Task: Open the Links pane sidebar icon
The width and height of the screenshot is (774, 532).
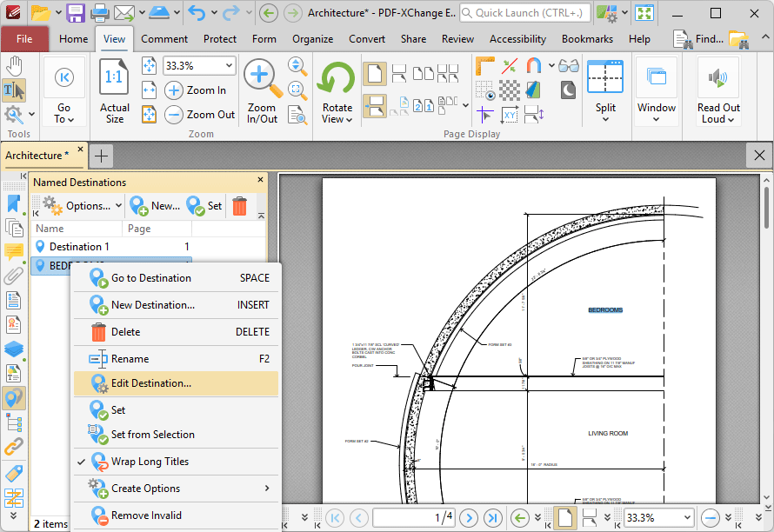Action: [14, 447]
